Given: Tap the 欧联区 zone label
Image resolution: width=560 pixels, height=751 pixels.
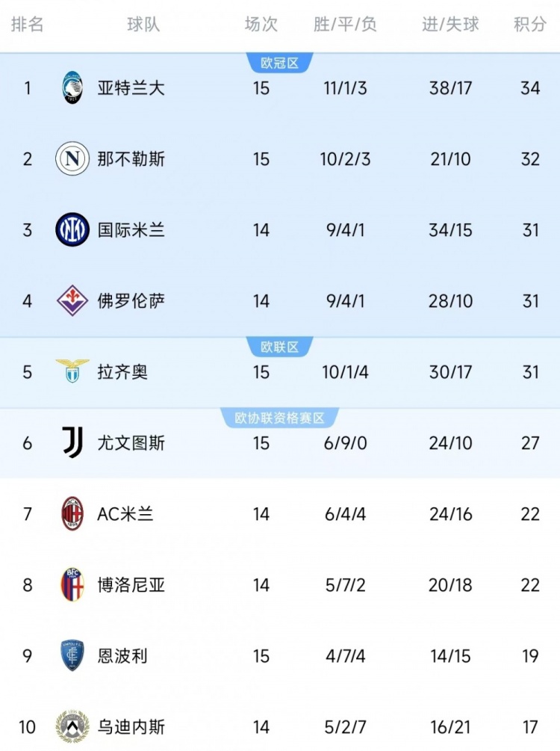Looking at the screenshot, I should 280,347.
